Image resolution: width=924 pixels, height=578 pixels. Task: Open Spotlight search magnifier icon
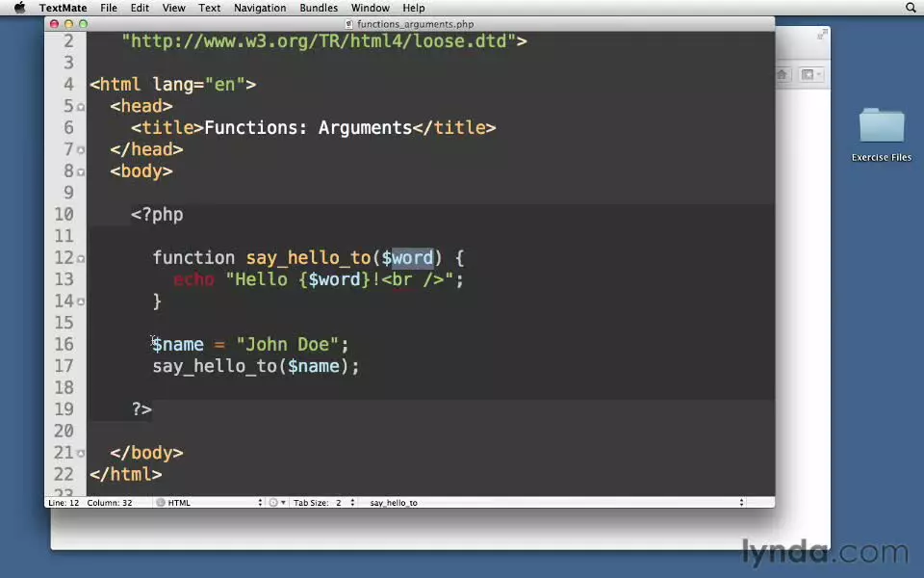pos(911,8)
